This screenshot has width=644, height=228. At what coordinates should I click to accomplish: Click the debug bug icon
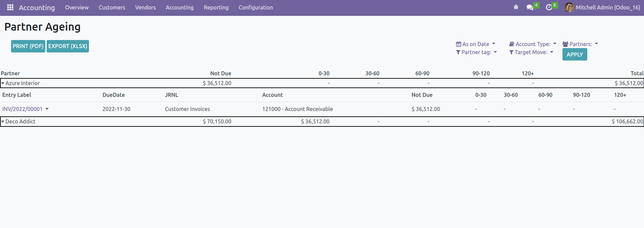(516, 7)
